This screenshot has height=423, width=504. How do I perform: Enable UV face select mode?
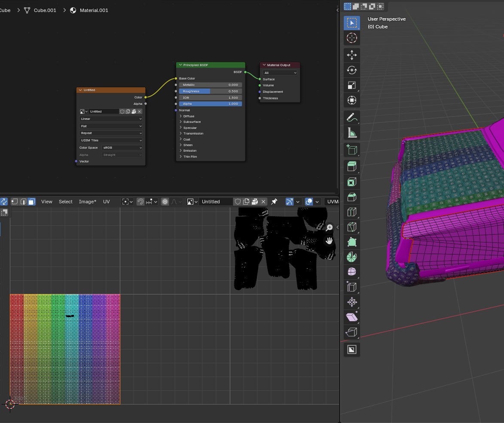tap(31, 202)
